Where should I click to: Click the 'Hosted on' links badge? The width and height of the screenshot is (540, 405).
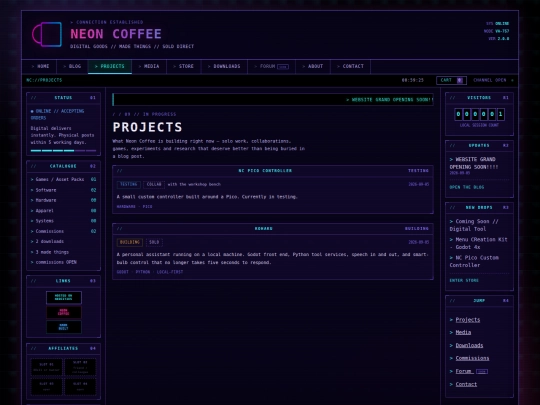pyautogui.click(x=64, y=298)
